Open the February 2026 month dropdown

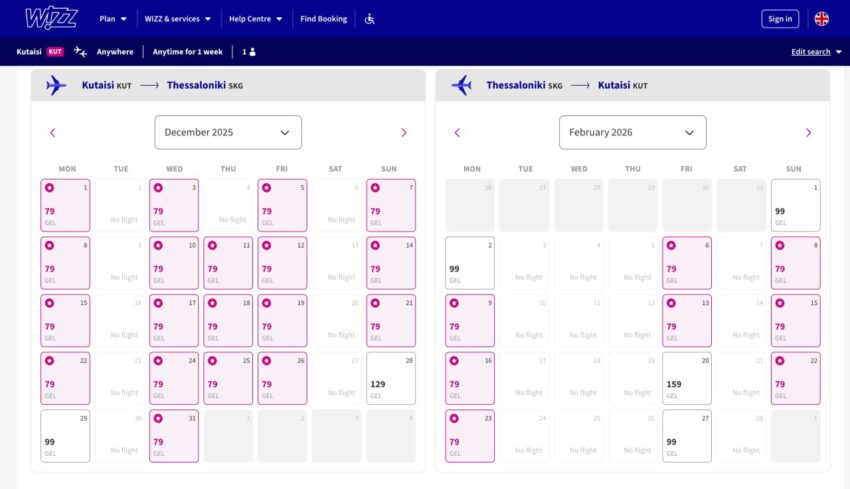click(x=632, y=132)
